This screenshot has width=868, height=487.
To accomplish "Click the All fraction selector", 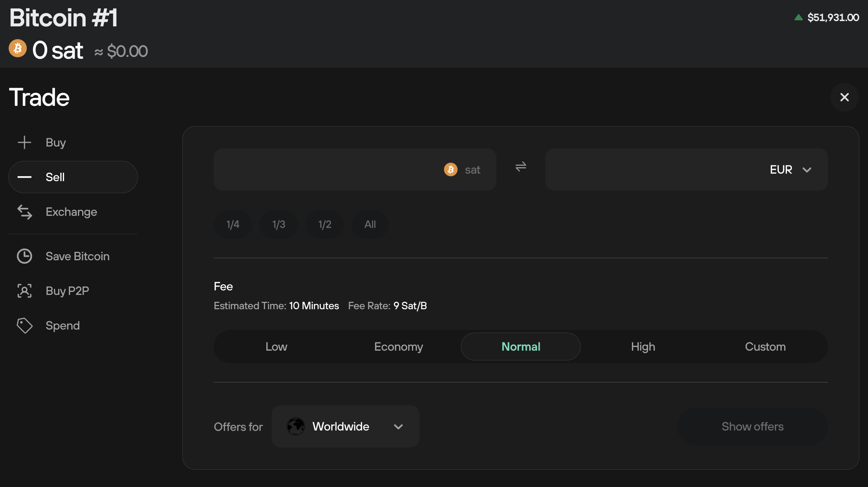I will tap(370, 223).
